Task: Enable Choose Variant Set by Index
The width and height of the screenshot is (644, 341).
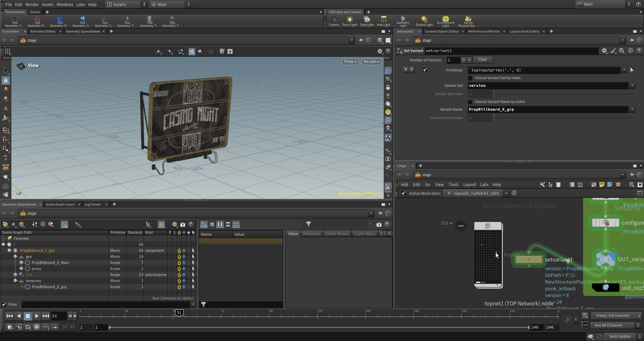Action: click(470, 78)
